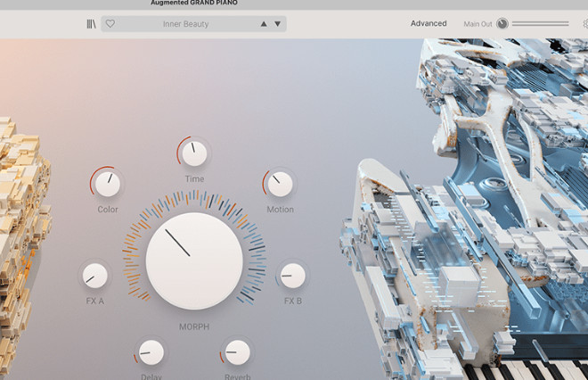Click the Motion knob
588x380 pixels.
pyautogui.click(x=280, y=185)
